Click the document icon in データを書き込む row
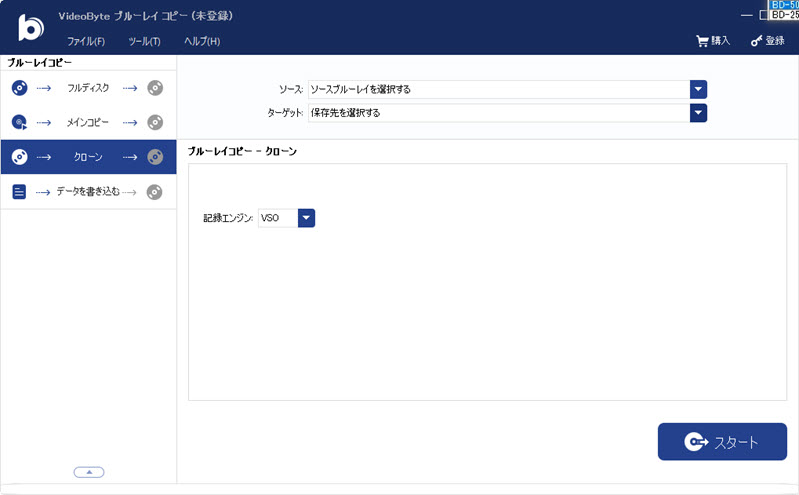The image size is (799, 495). [19, 192]
